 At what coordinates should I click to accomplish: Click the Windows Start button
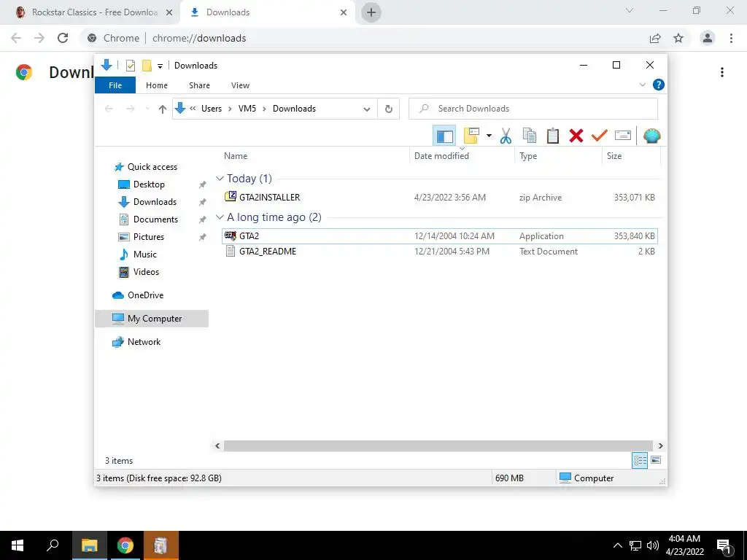click(x=18, y=545)
